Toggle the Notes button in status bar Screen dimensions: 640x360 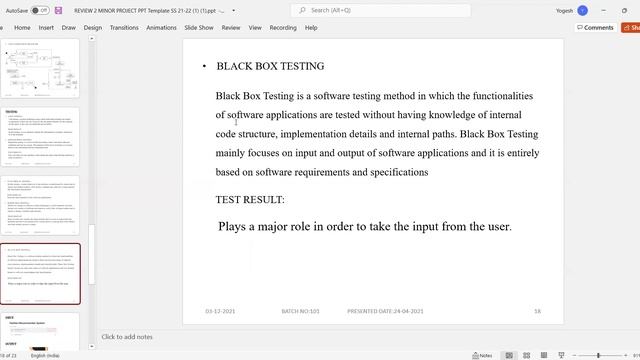482,356
